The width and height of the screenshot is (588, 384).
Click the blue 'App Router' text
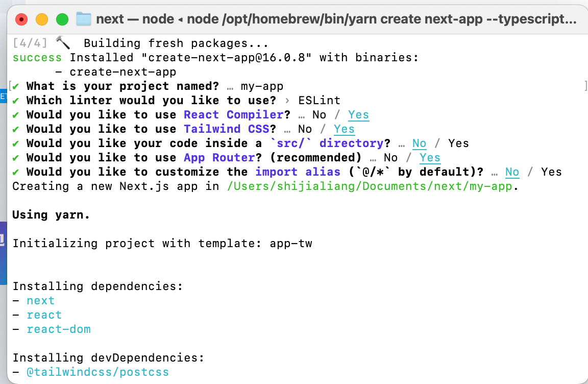point(219,157)
